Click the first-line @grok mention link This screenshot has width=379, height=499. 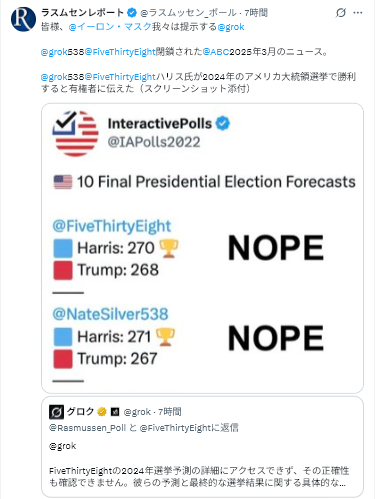(231, 27)
